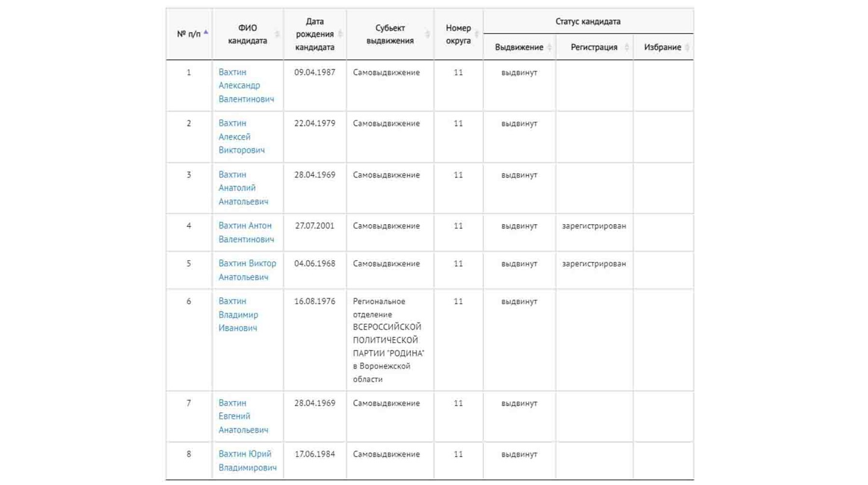Open candidate Вахтин Виктор Анатольевич

(x=248, y=270)
